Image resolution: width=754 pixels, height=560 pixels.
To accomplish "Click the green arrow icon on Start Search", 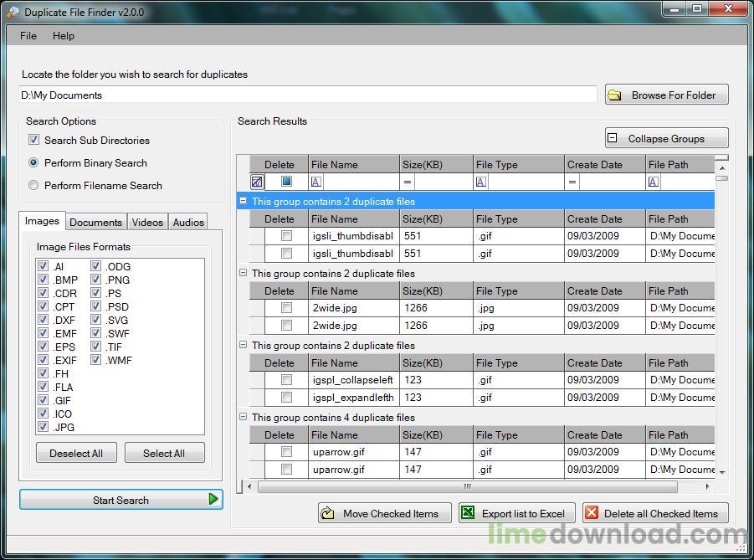I will pyautogui.click(x=213, y=499).
